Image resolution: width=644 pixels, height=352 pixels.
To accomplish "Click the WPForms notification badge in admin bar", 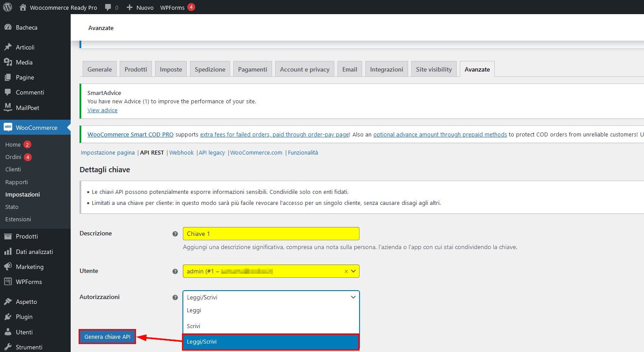I will click(191, 7).
